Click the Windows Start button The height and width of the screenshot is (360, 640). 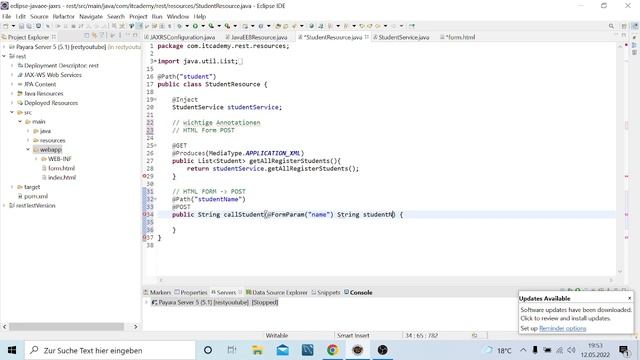pos(12,350)
